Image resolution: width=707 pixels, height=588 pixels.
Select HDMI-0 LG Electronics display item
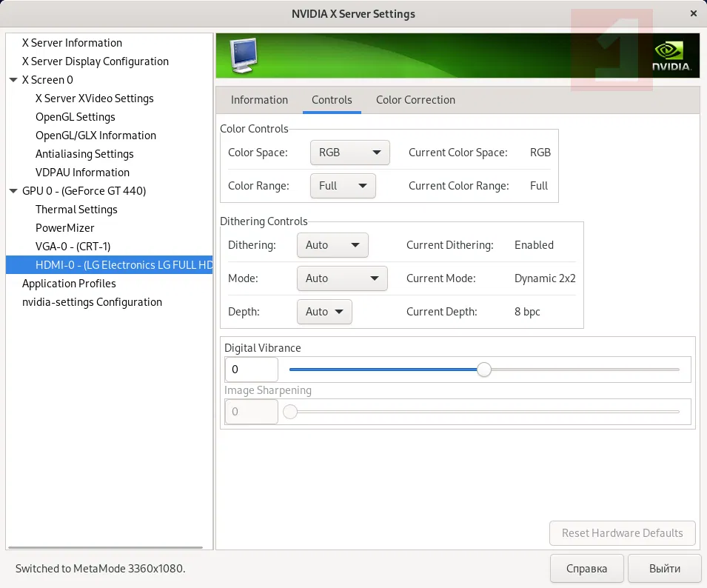click(x=109, y=265)
